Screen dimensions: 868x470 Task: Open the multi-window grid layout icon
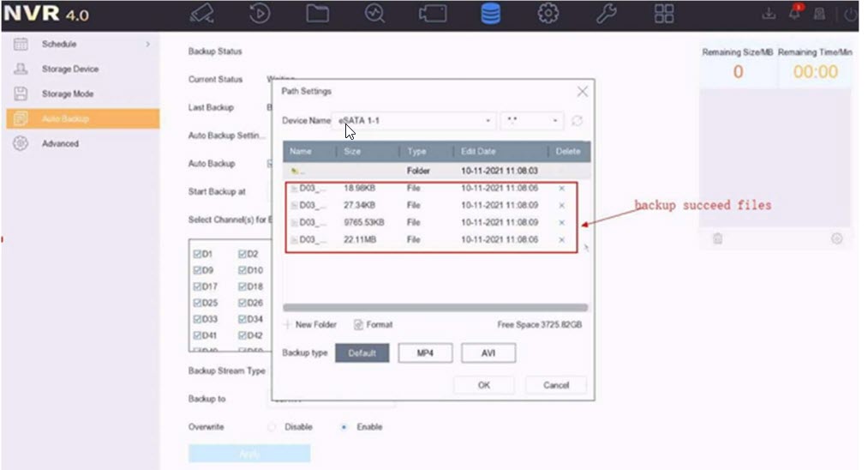(664, 15)
